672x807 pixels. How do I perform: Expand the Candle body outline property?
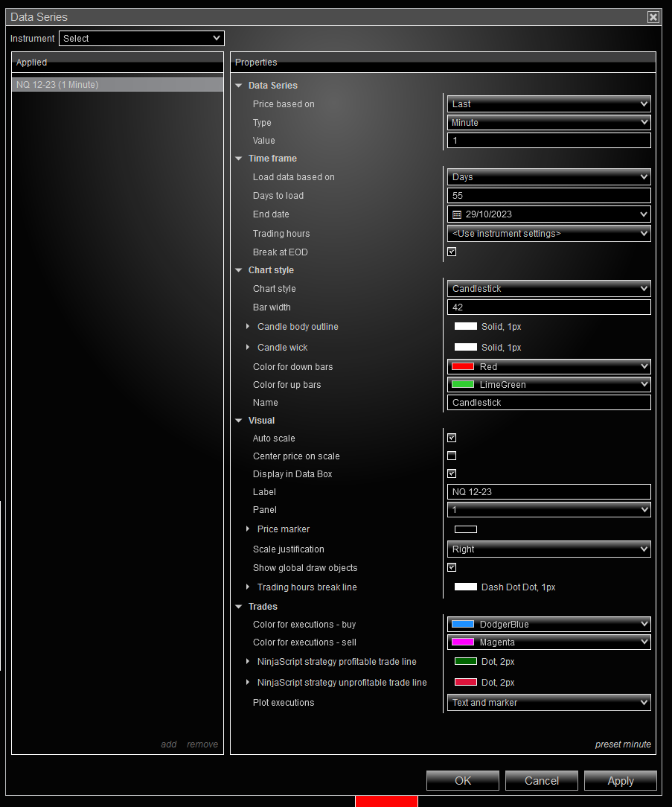point(248,326)
